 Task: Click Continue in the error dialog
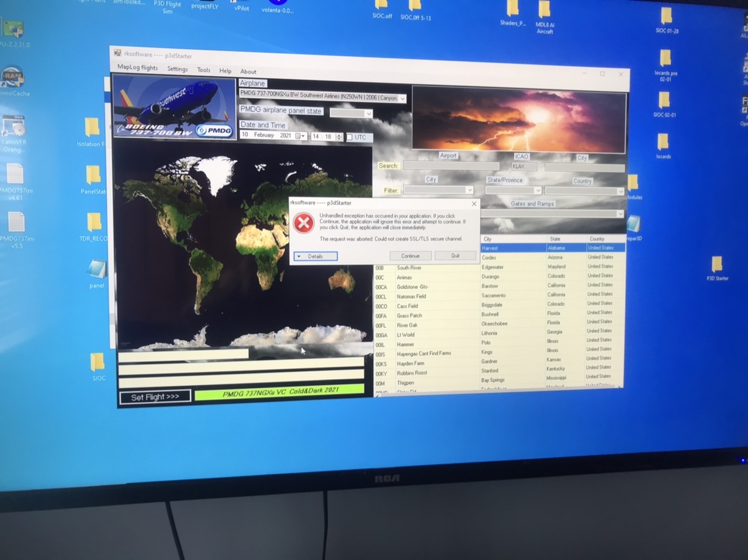click(410, 256)
